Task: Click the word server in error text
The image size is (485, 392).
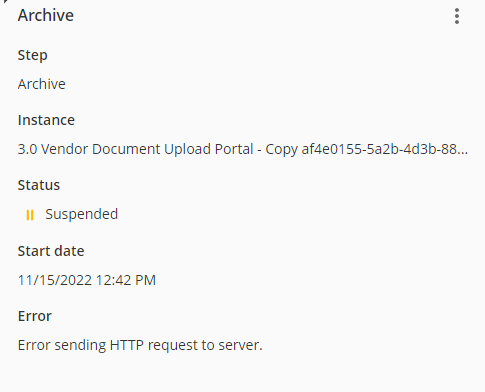Action: [x=240, y=346]
